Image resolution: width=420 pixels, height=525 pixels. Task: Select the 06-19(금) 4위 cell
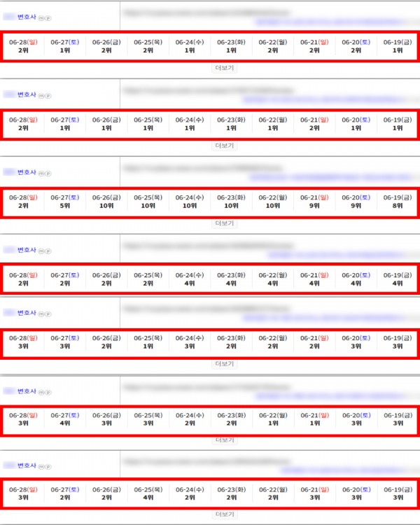point(397,279)
